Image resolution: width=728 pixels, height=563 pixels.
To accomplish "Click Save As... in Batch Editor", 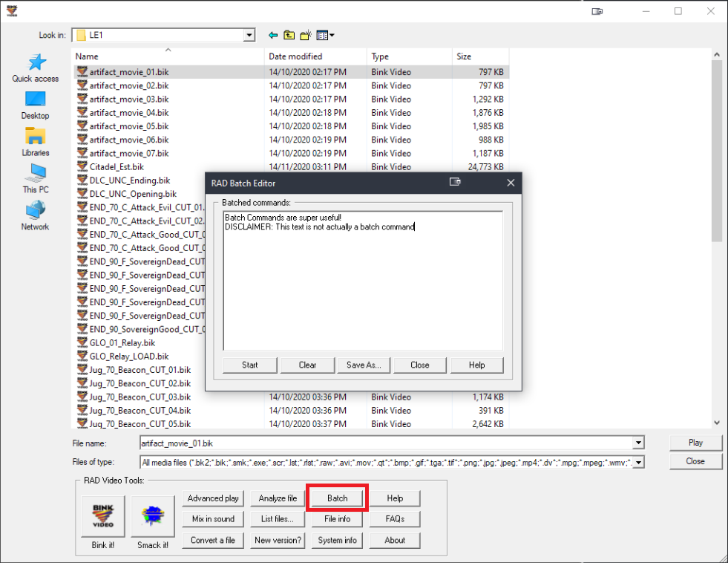I will pos(364,365).
